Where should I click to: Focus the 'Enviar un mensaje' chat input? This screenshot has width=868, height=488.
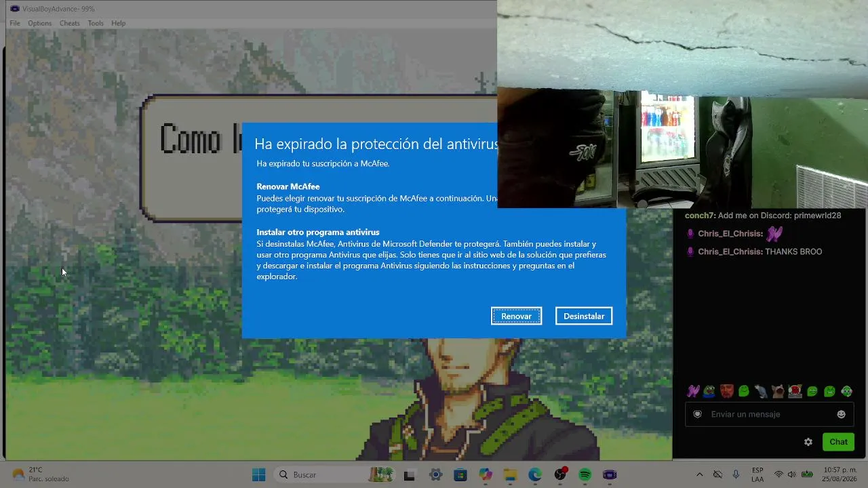[770, 414]
